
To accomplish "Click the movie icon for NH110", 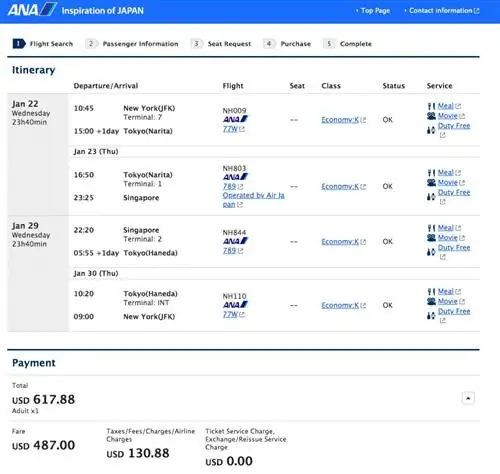I will [x=431, y=302].
